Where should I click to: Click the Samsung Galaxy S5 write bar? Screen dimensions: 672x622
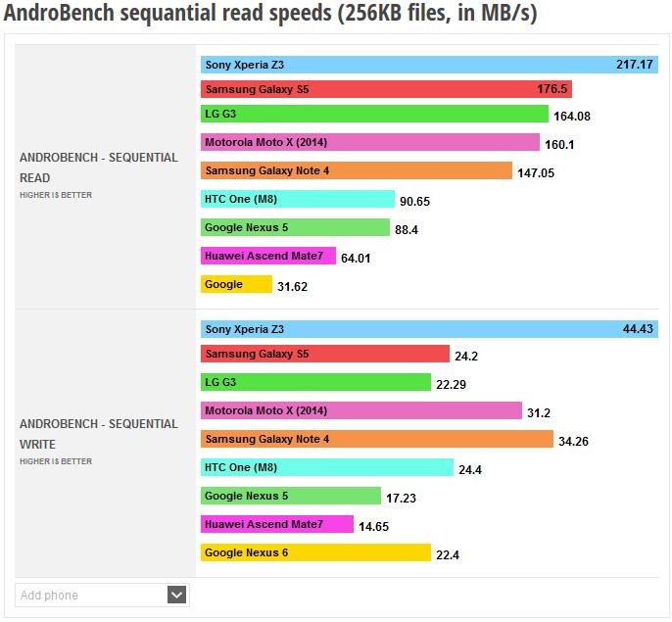(x=325, y=354)
